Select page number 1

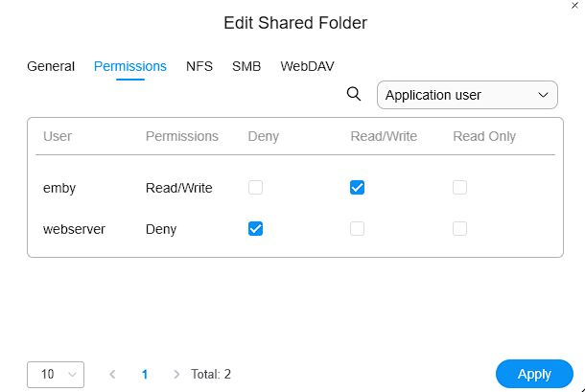point(145,374)
